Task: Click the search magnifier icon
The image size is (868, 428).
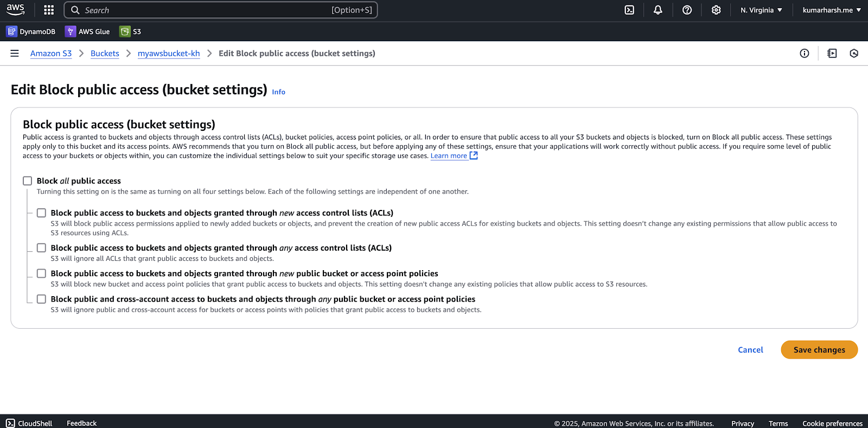Action: (75, 10)
